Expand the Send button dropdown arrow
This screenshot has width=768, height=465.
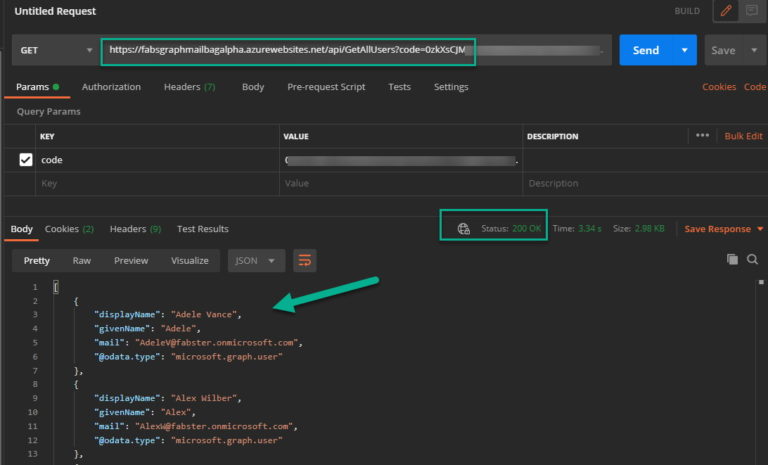tap(685, 50)
